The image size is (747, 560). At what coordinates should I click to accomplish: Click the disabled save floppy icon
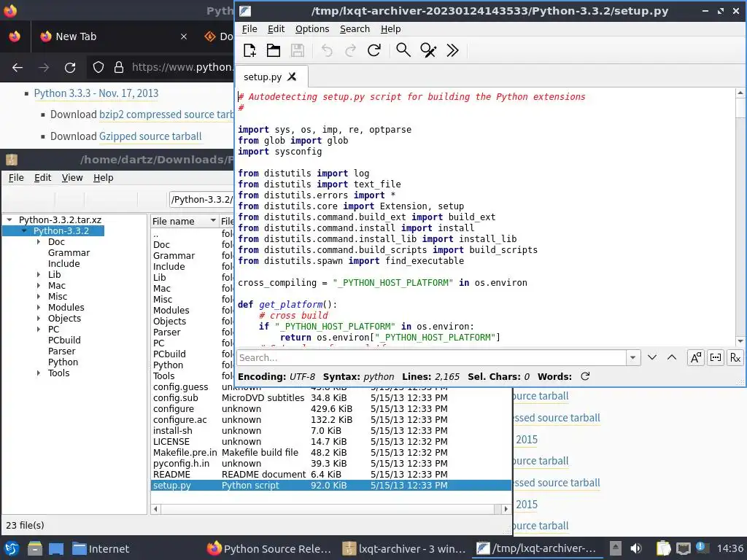click(298, 50)
